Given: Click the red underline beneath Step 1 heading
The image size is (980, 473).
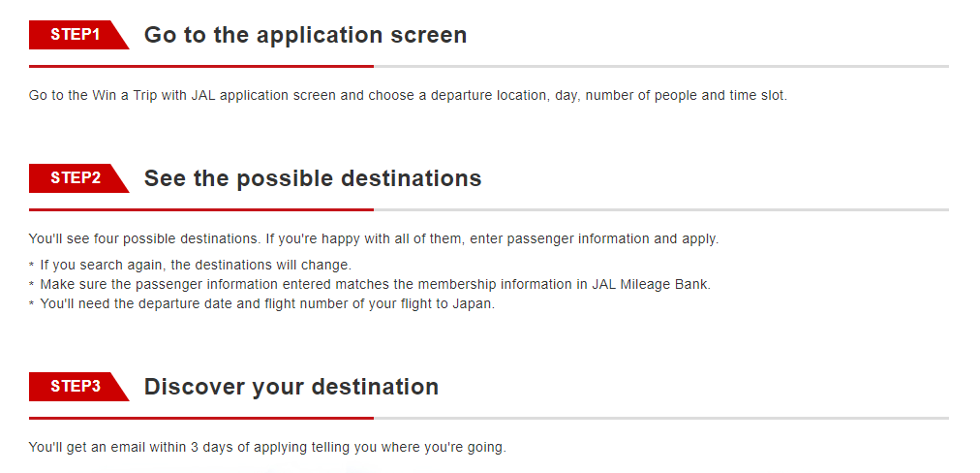Looking at the screenshot, I should 201,66.
